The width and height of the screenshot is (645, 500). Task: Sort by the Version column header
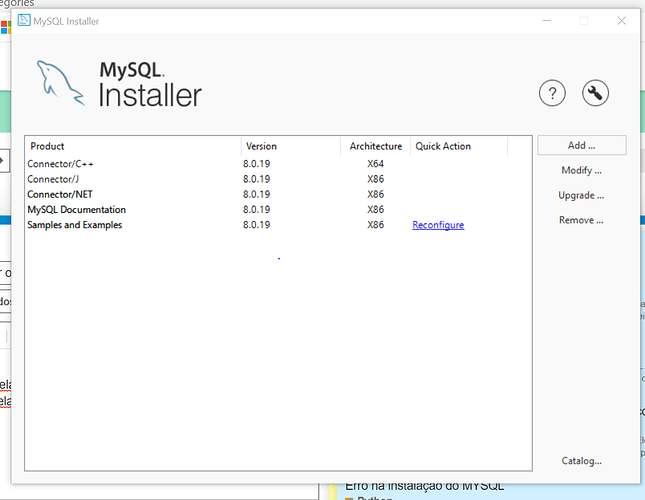click(x=291, y=146)
